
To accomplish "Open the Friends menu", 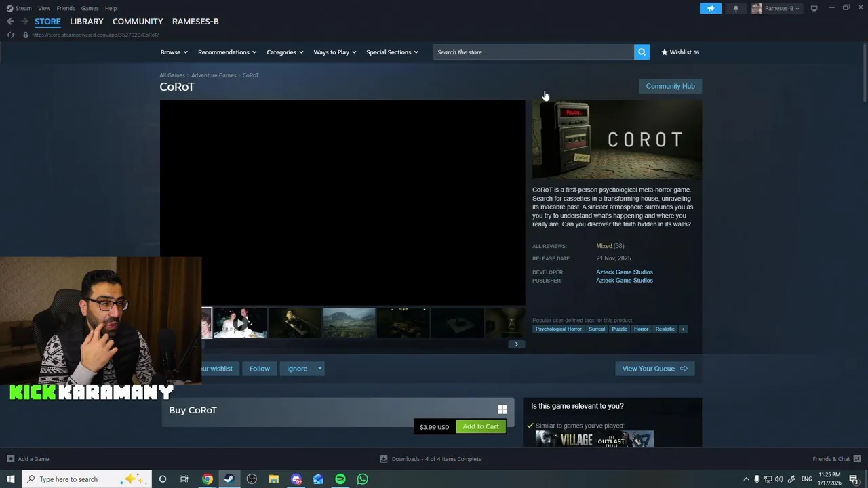I will (66, 8).
